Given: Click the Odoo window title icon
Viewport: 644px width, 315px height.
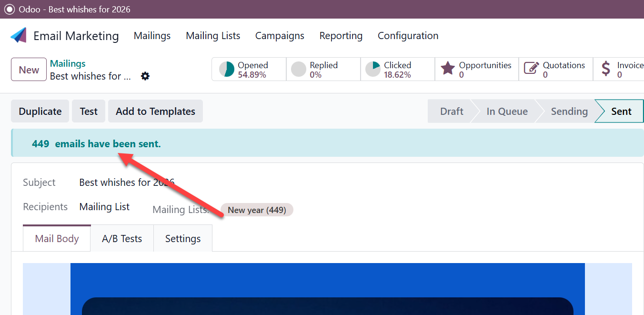Looking at the screenshot, I should [x=9, y=10].
